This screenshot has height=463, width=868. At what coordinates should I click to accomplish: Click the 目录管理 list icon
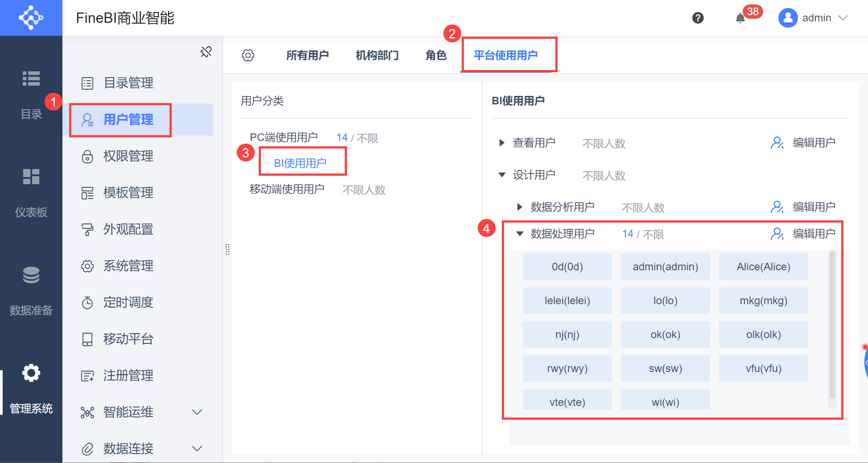(x=87, y=83)
